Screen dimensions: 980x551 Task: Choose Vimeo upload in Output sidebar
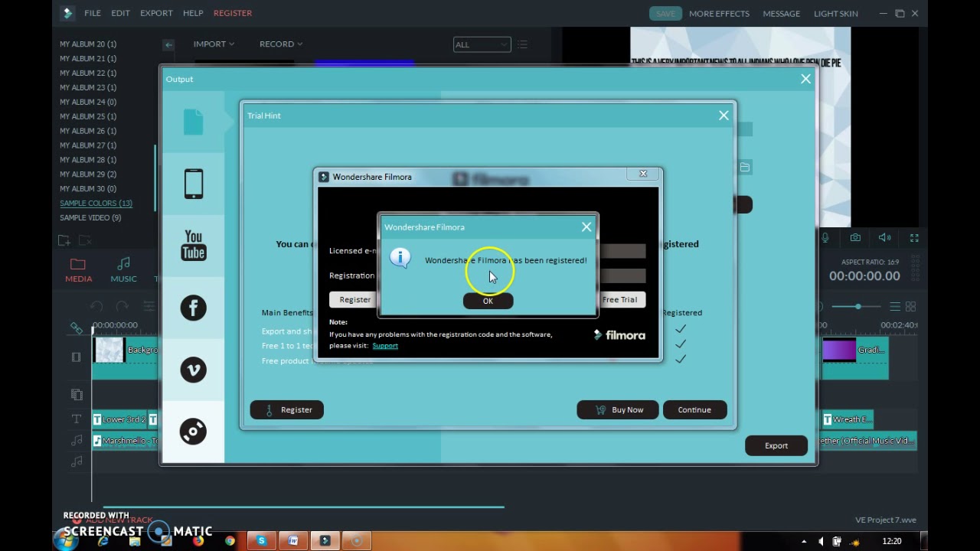coord(193,370)
